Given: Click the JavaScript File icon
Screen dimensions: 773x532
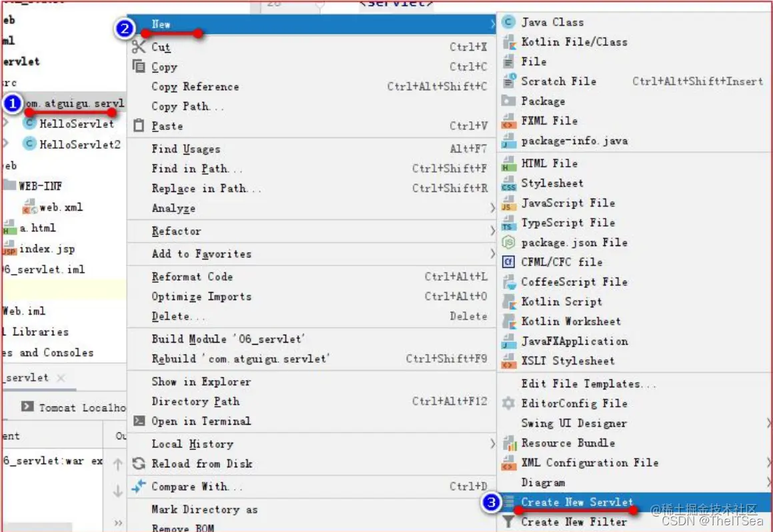Looking at the screenshot, I should (508, 203).
